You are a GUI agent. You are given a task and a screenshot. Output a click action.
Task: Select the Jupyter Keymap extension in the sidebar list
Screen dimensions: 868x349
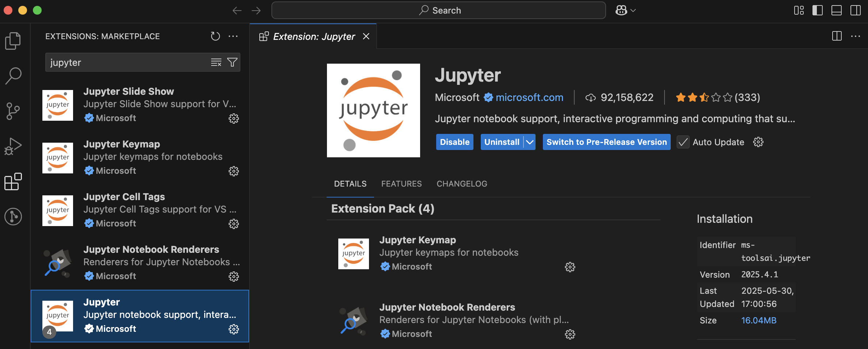pyautogui.click(x=140, y=158)
